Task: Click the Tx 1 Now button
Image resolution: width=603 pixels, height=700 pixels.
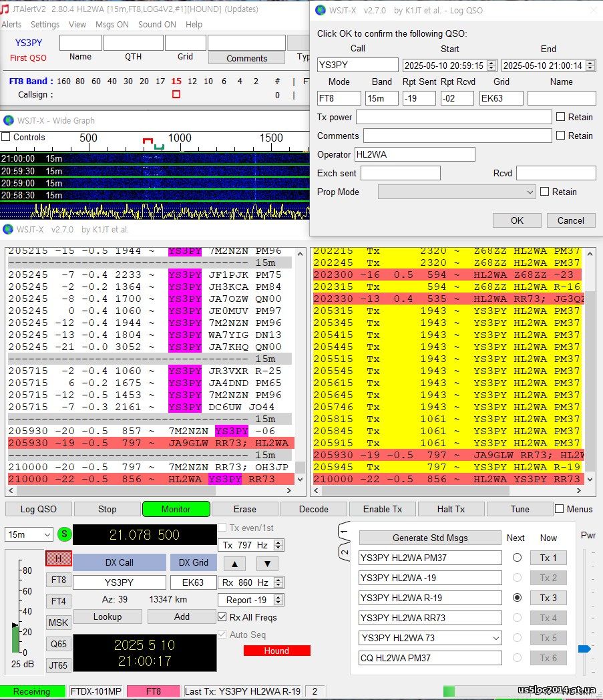Action: point(548,558)
